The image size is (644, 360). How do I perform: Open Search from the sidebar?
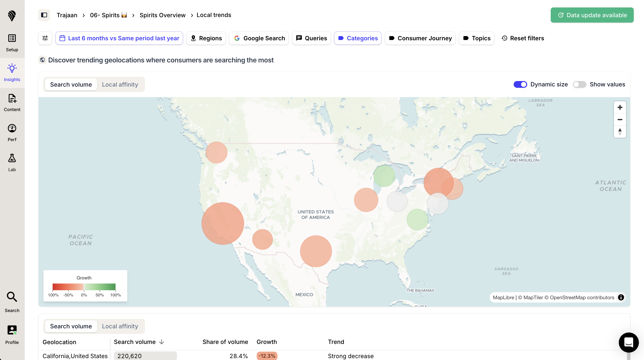[x=12, y=302]
